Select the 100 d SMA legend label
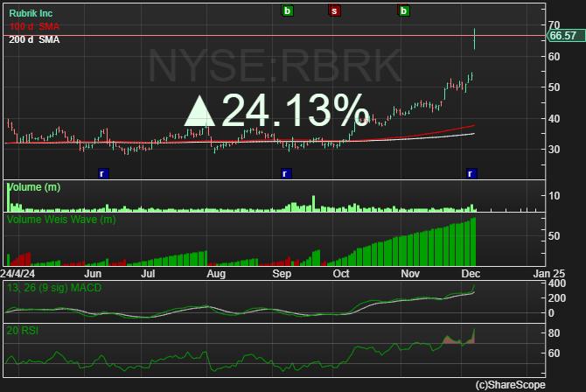The height and width of the screenshot is (392, 586). pyautogui.click(x=34, y=26)
